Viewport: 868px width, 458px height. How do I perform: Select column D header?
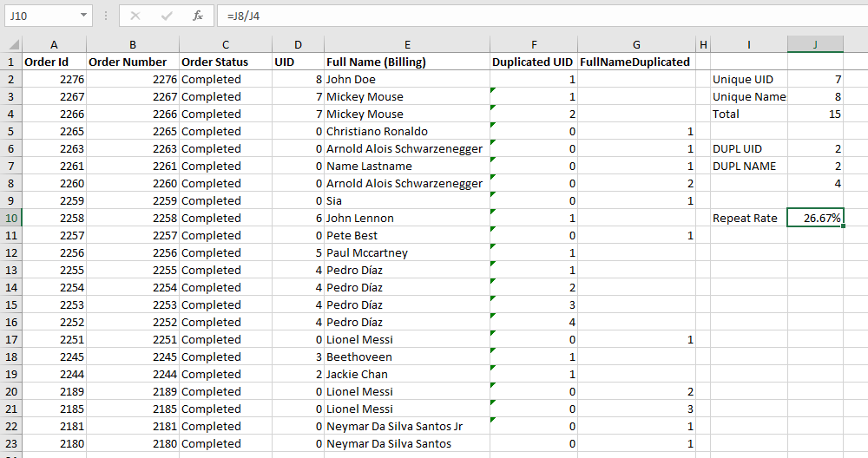click(x=298, y=45)
